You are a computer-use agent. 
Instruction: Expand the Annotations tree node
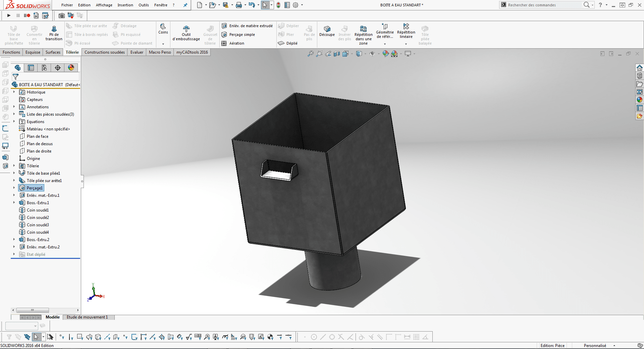(x=14, y=107)
